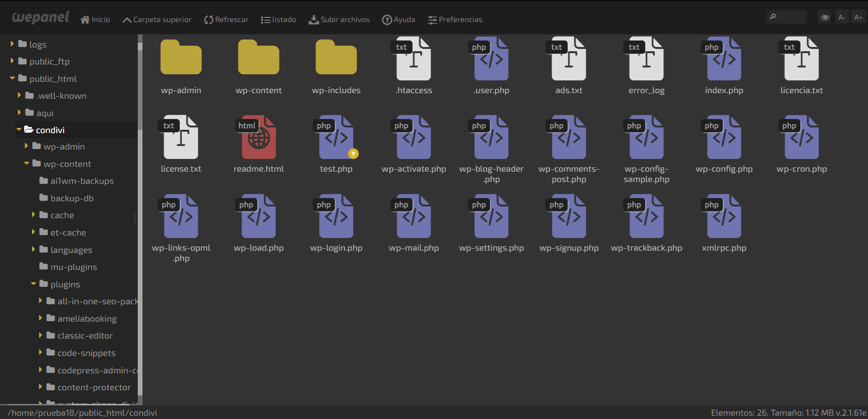Decrease font size with A- button
The image size is (868, 419).
pyautogui.click(x=842, y=17)
